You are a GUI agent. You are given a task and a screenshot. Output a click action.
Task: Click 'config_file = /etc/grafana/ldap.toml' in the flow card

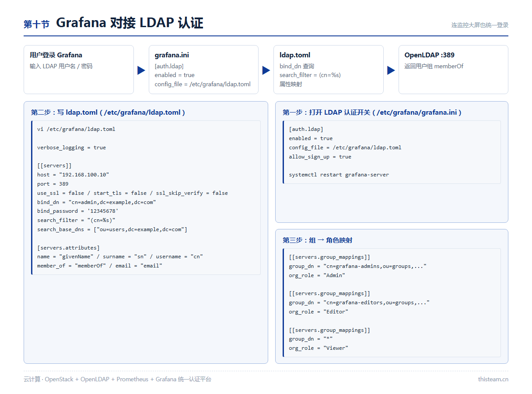pos(203,84)
